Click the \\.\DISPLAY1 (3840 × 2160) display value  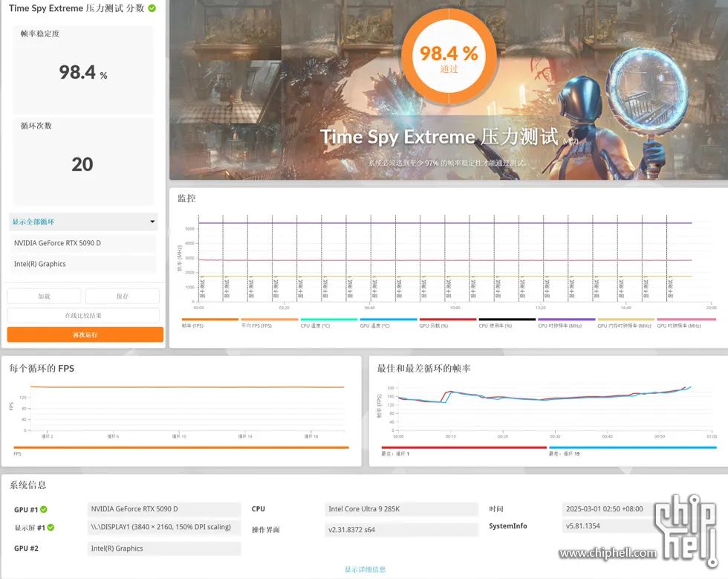164,528
